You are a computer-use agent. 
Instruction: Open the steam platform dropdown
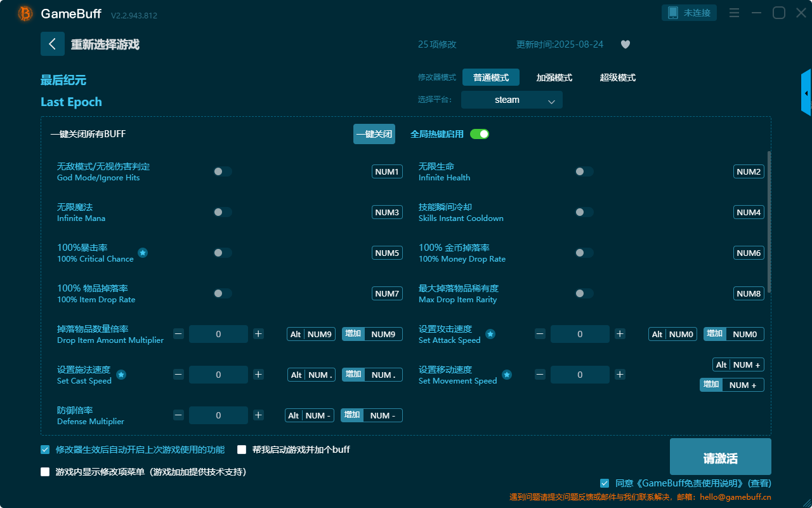(x=512, y=100)
